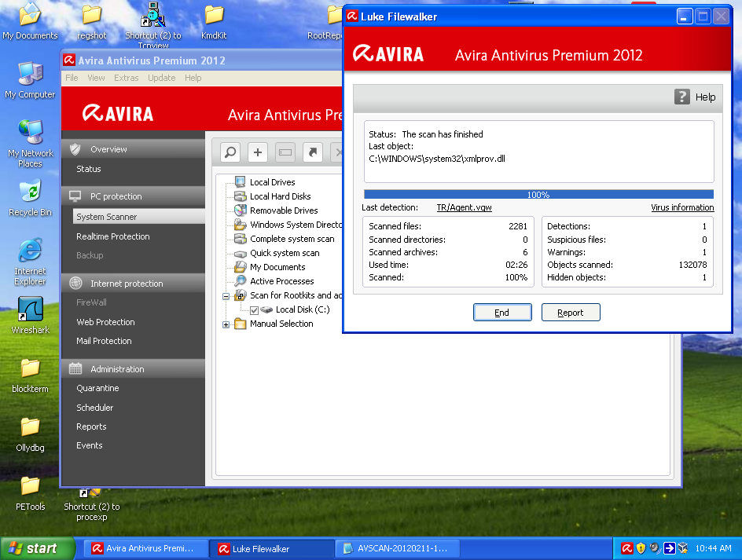The height and width of the screenshot is (560, 742).
Task: Select the Shortcut (2) to Tcpview icon
Action: point(152,24)
